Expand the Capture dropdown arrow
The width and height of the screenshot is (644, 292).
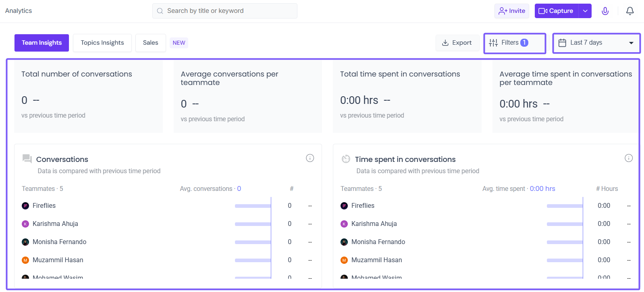click(x=585, y=11)
